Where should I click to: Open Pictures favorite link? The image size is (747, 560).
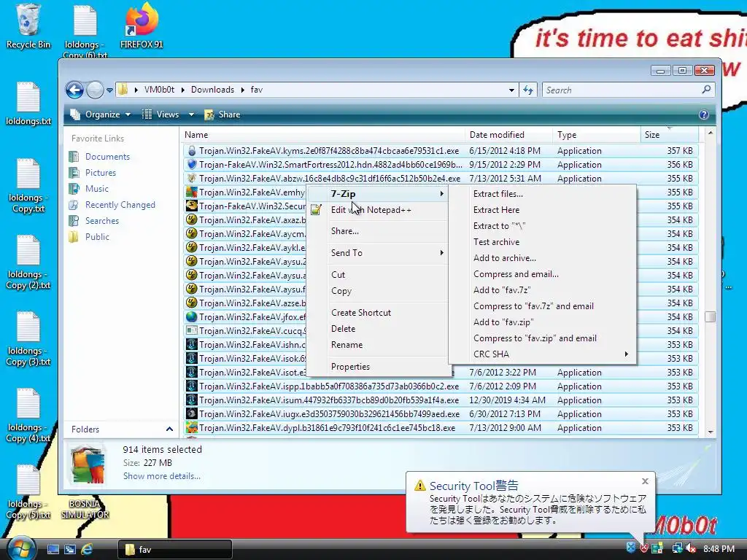[101, 173]
